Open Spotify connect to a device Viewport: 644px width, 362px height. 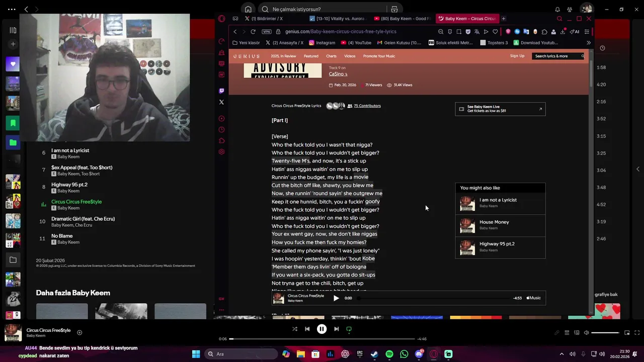pyautogui.click(x=577, y=332)
